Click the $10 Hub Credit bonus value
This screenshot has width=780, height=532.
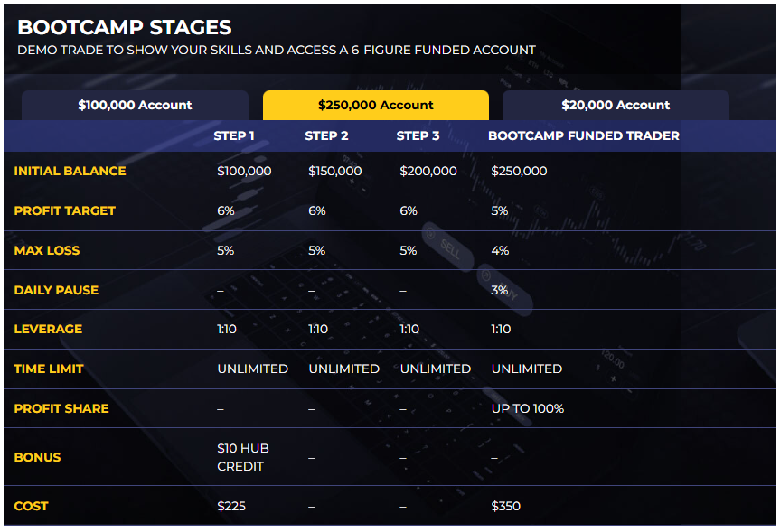pos(243,457)
